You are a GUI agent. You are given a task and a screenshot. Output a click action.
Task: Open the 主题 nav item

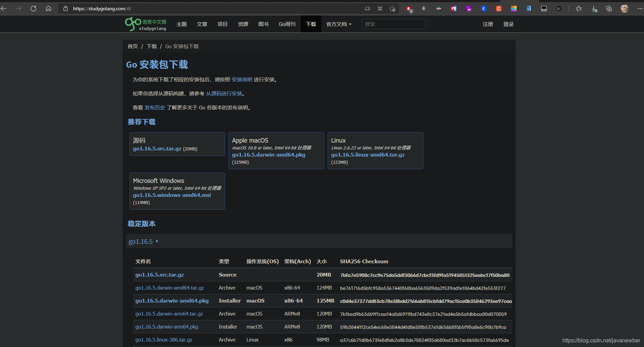(x=181, y=24)
